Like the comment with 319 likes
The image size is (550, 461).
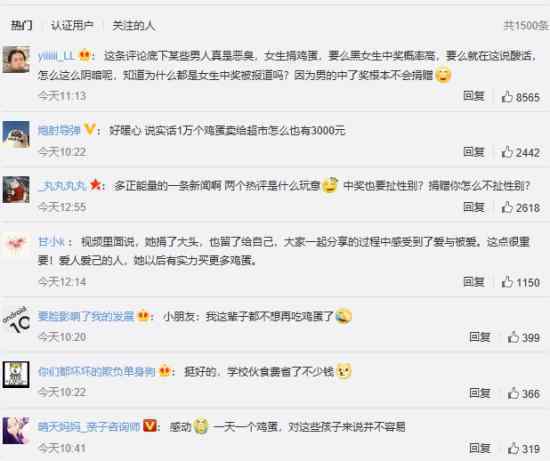tap(513, 448)
